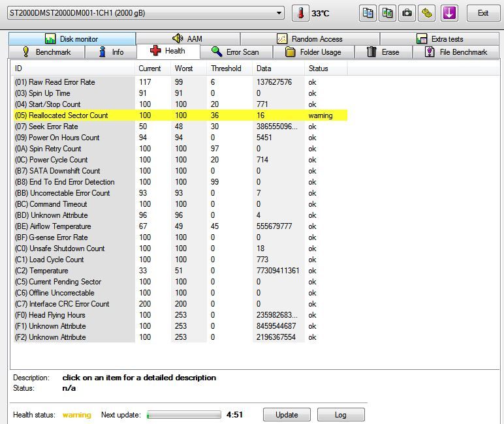Click the Threshold column header

(x=226, y=68)
